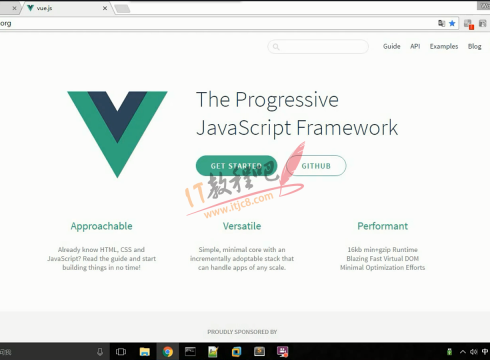Toggle the bookmark star icon
The image size is (490, 360).
point(452,23)
